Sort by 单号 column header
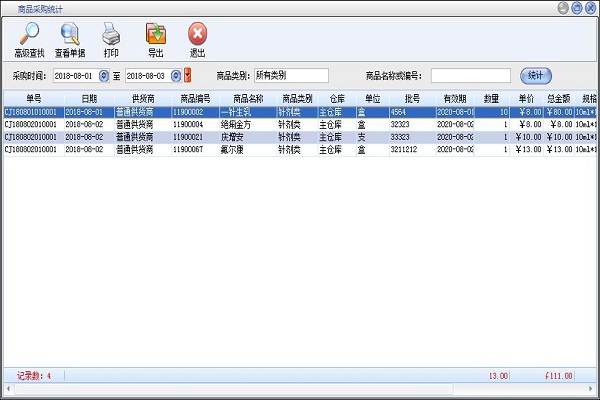 [33, 99]
